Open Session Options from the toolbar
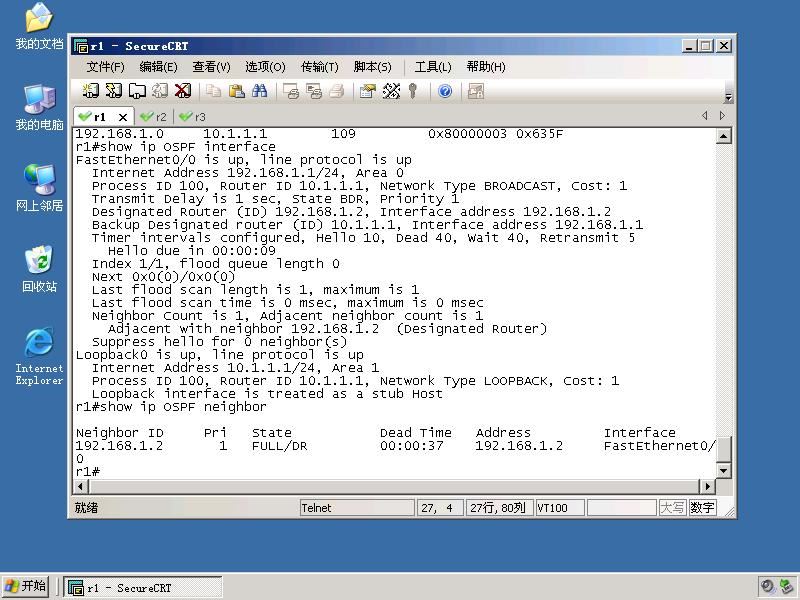The height and width of the screenshot is (600, 800). pyautogui.click(x=367, y=91)
